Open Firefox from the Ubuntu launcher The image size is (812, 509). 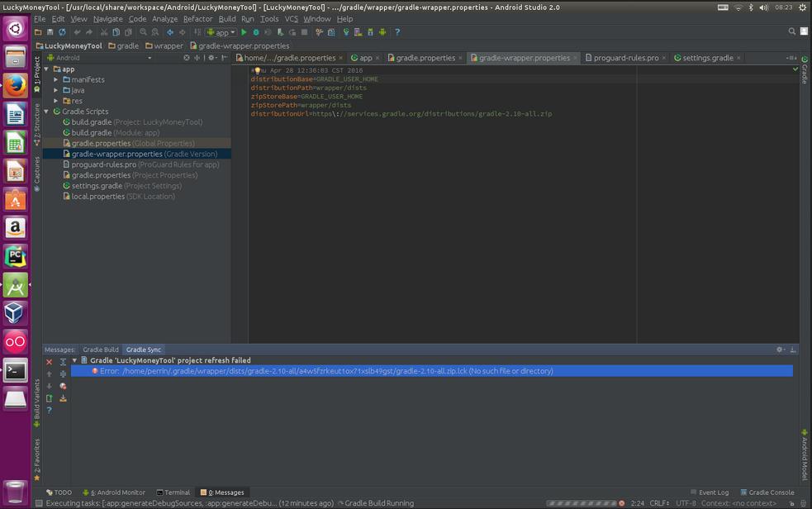(16, 86)
